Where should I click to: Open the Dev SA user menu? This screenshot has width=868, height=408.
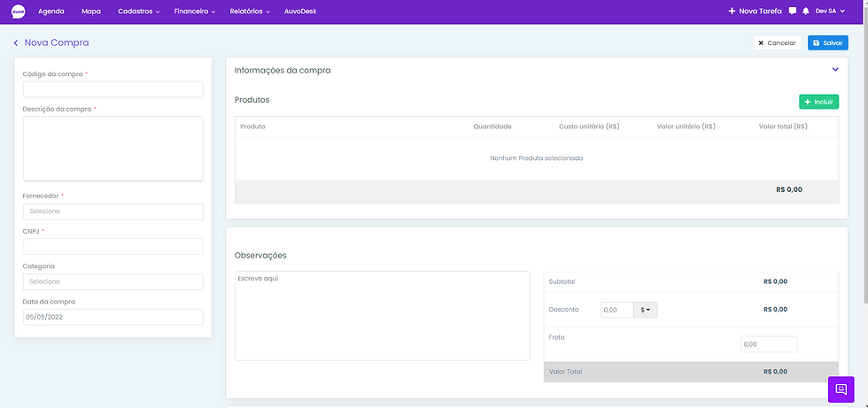click(831, 11)
